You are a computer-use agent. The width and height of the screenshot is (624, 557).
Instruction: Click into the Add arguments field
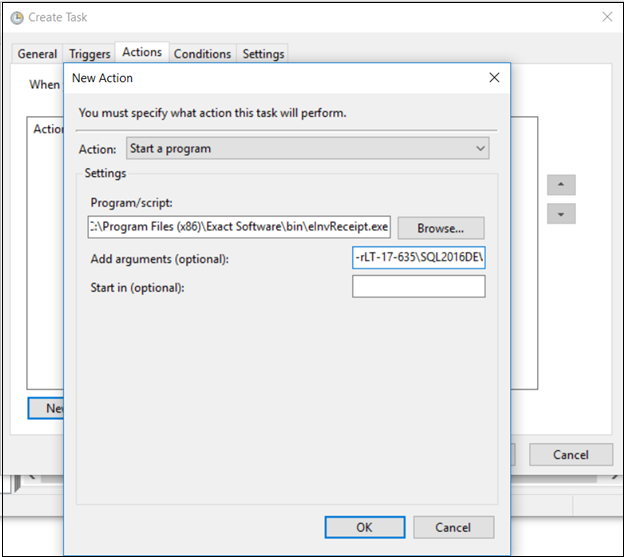click(419, 257)
